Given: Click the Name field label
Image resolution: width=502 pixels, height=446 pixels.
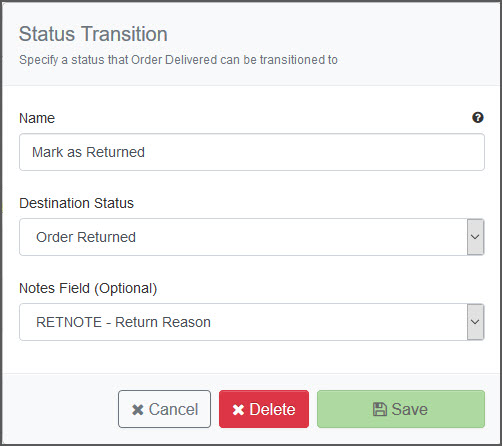Looking at the screenshot, I should coord(37,118).
